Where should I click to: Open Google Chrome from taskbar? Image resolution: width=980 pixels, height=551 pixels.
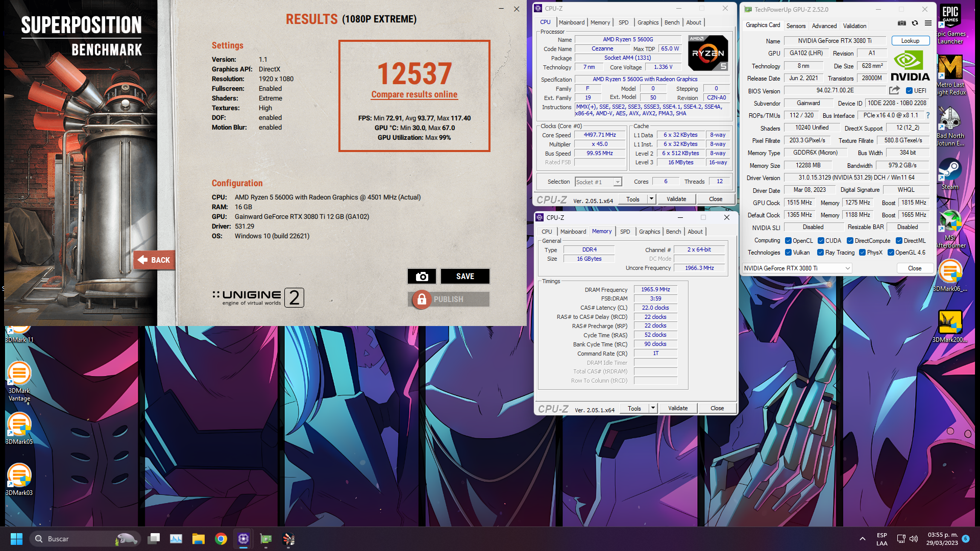click(221, 539)
